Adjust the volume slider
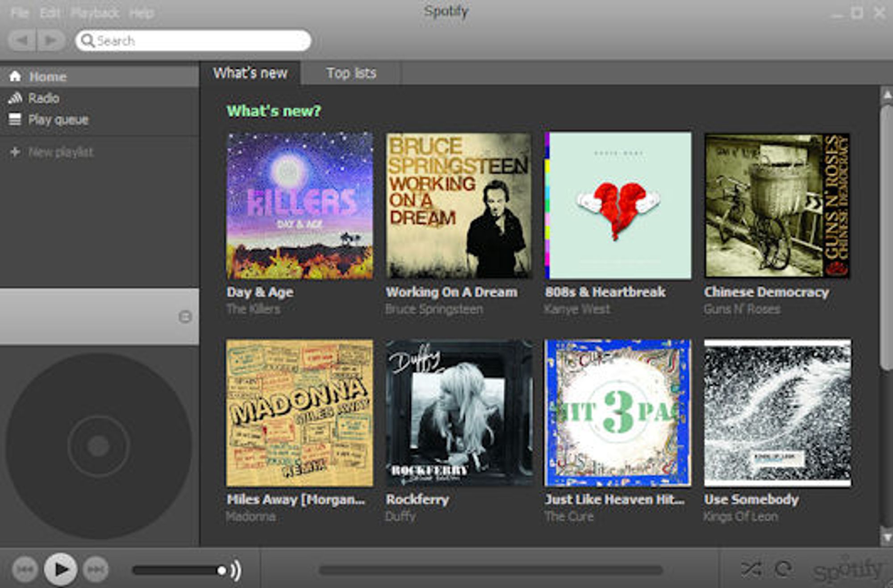Image resolution: width=893 pixels, height=588 pixels. (x=179, y=570)
